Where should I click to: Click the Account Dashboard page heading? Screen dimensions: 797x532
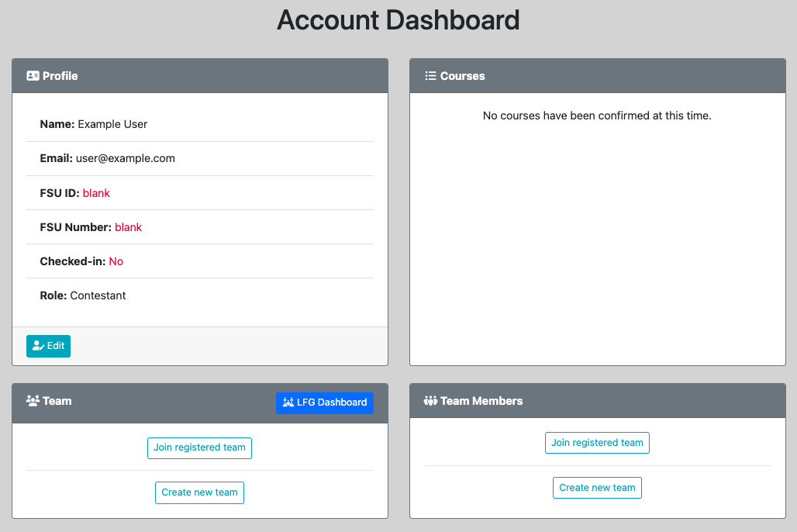pos(398,20)
